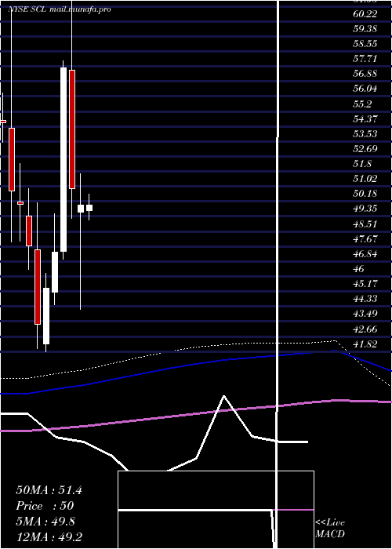392x549 pixels.
Task: Click the 51.8 price axis label
Action: pyautogui.click(x=362, y=164)
